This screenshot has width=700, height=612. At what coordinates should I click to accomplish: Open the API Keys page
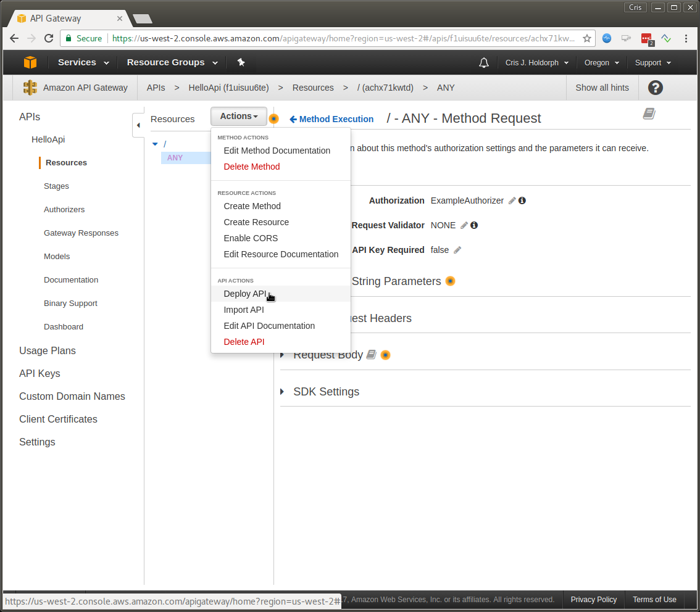point(40,373)
